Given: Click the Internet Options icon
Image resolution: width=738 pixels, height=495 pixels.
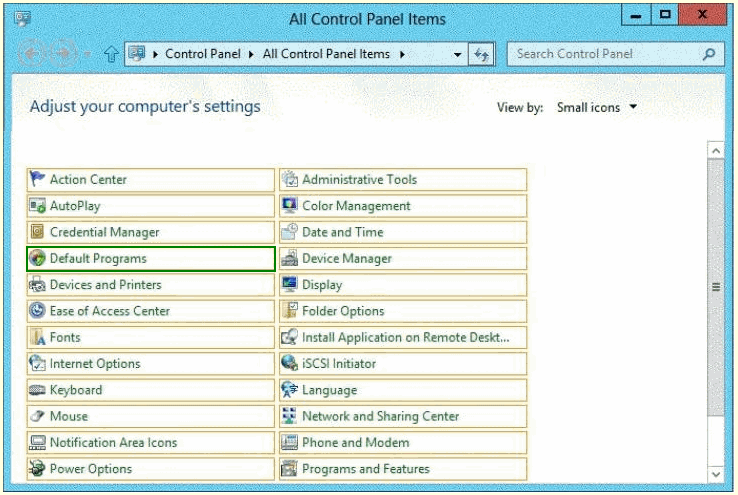Looking at the screenshot, I should click(x=37, y=363).
